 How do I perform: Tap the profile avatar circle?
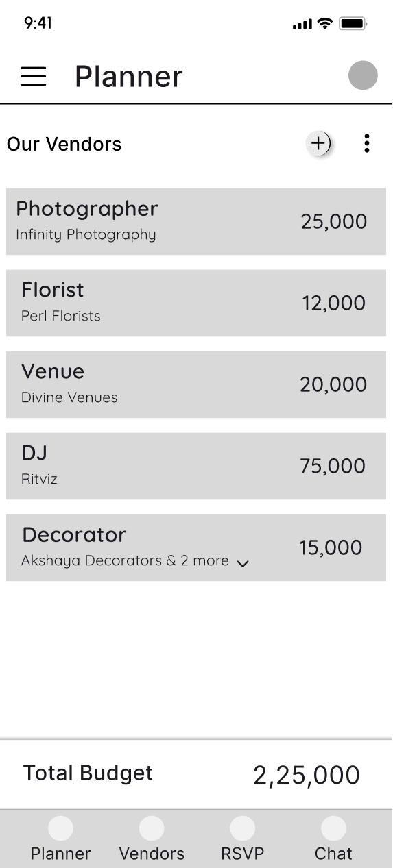363,75
